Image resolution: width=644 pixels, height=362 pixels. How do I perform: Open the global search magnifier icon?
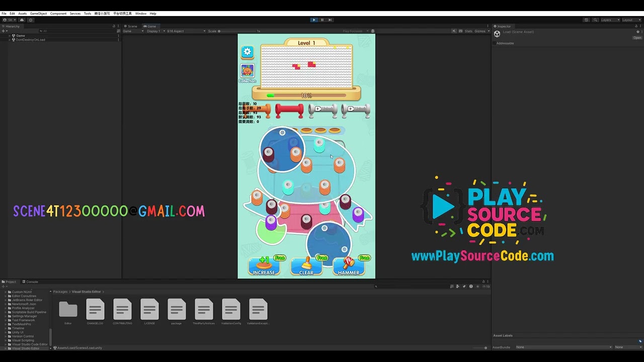coord(596,20)
